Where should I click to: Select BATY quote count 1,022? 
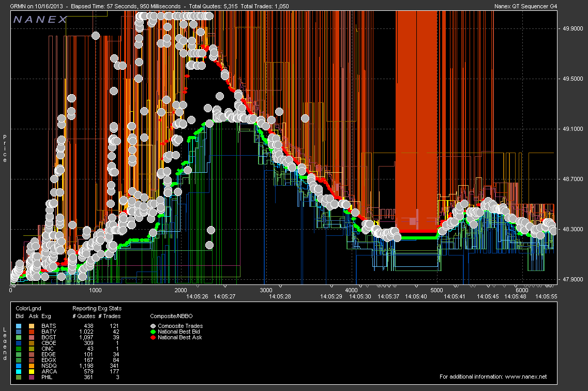pos(86,332)
